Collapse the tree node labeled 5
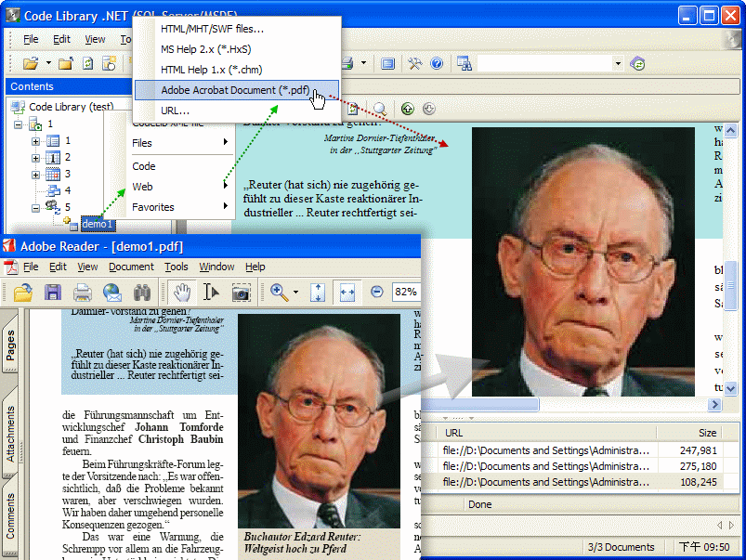This screenshot has width=746, height=560. click(35, 208)
